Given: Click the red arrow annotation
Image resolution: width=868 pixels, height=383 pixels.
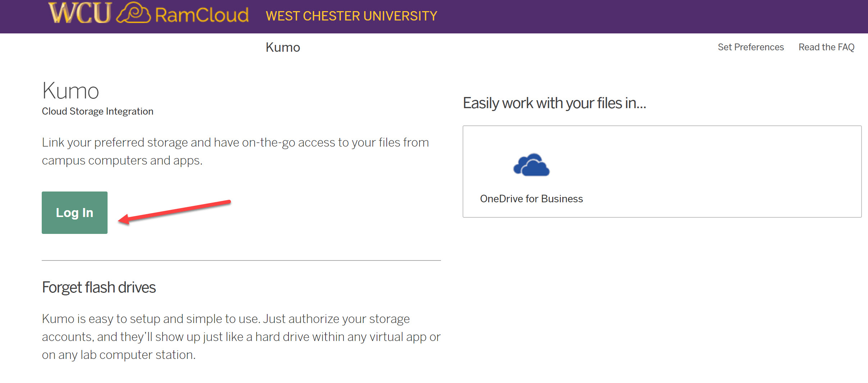Looking at the screenshot, I should tap(174, 212).
